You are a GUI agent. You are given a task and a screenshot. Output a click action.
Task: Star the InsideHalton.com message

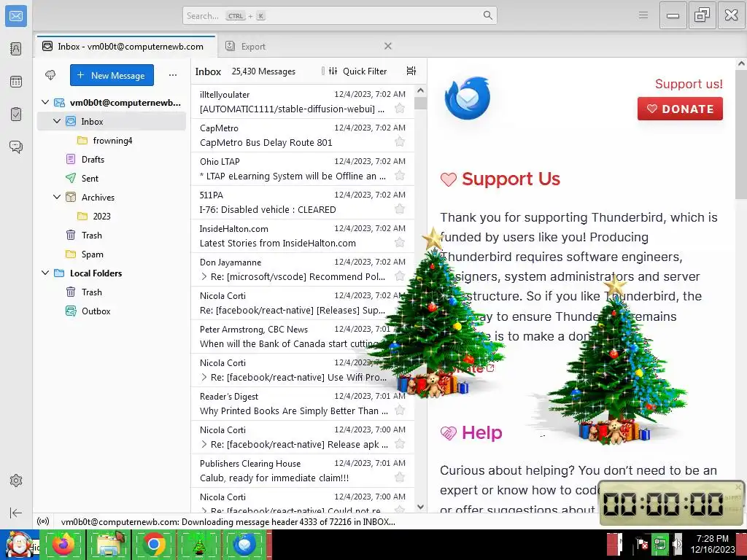click(400, 243)
